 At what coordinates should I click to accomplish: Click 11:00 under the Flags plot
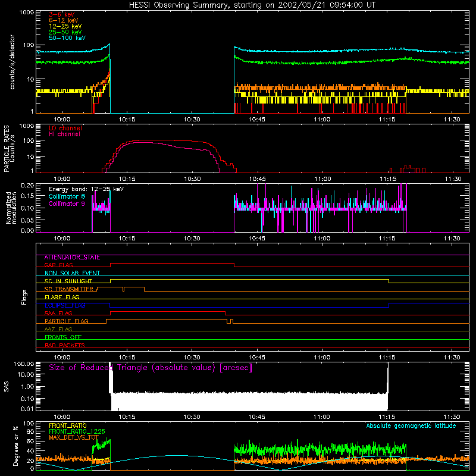click(x=322, y=358)
